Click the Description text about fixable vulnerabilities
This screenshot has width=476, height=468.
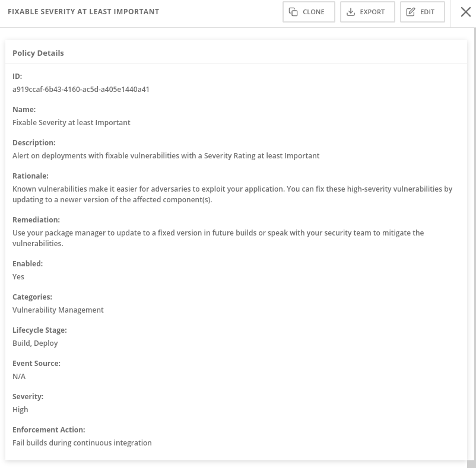pyautogui.click(x=166, y=155)
